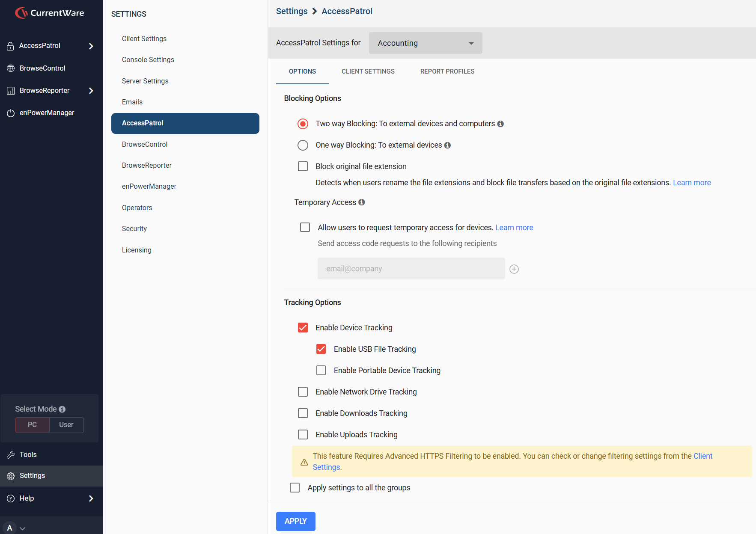Click the BrowseControl globe icon

tap(11, 68)
